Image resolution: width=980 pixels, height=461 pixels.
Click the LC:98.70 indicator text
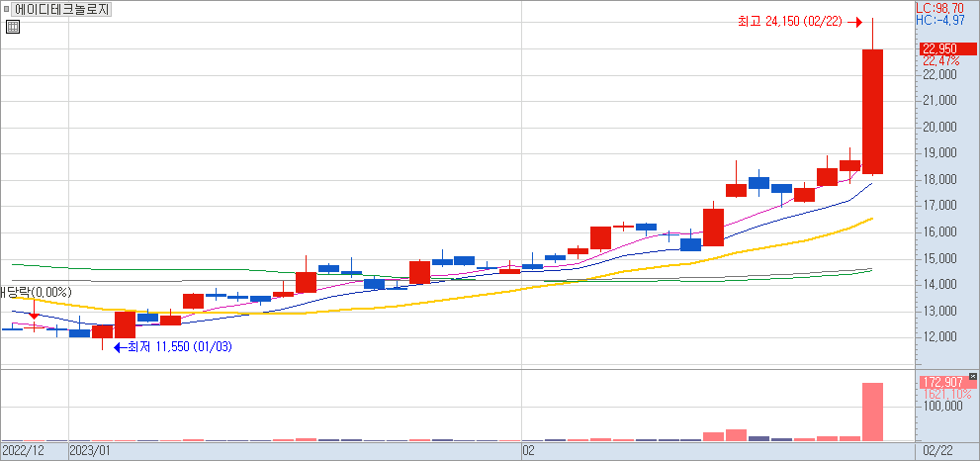tap(938, 7)
